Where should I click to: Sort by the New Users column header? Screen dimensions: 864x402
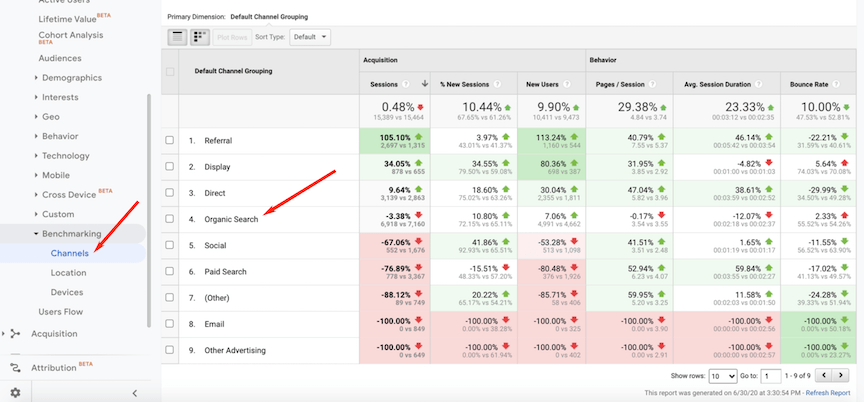click(542, 84)
